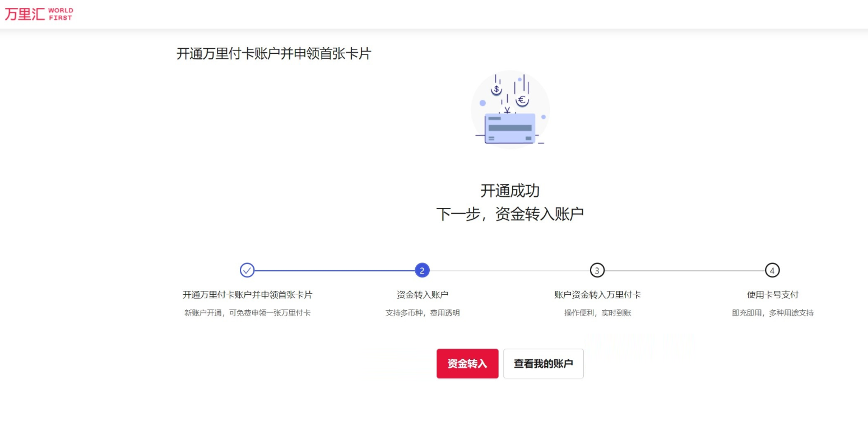Image resolution: width=868 pixels, height=421 pixels.
Task: Click the 开通成功 heading text
Action: point(509,191)
